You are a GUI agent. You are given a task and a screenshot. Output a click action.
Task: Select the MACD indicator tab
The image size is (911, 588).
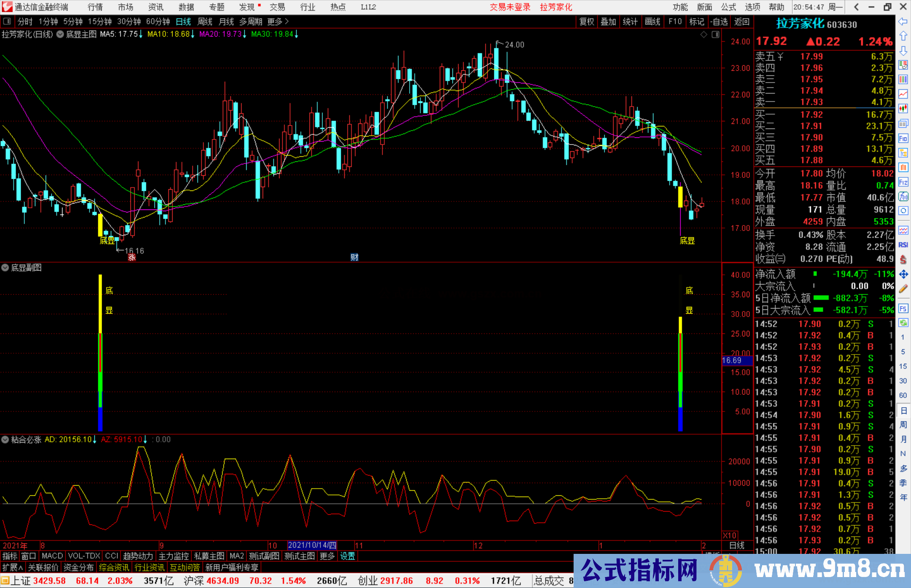click(52, 556)
